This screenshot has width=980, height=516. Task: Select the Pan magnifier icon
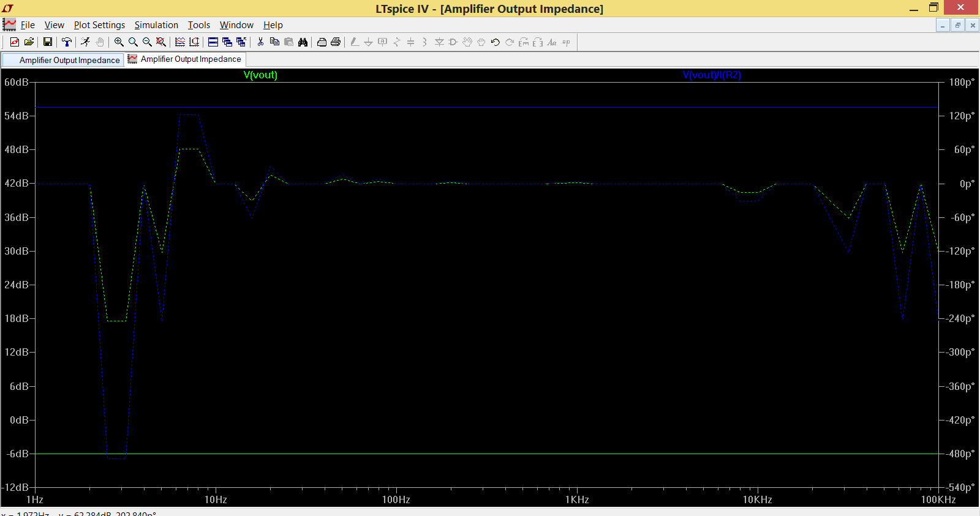(133, 42)
